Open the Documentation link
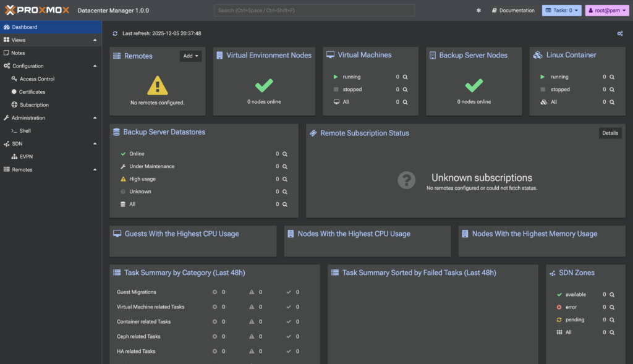 (513, 11)
